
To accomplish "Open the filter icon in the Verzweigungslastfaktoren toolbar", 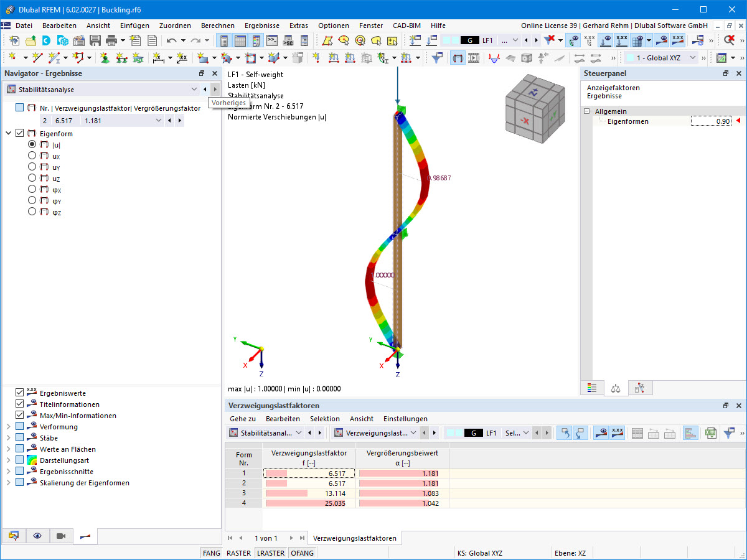I will [x=730, y=432].
